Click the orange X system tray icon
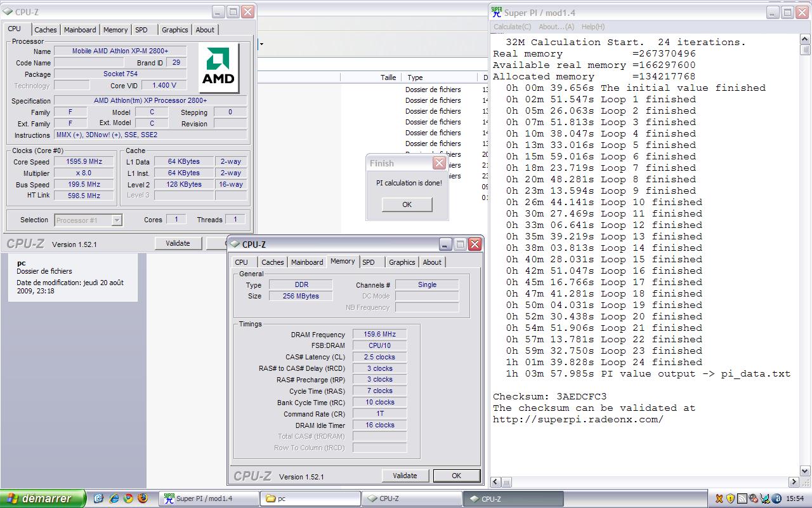Screen dimensions: 812x508 tap(719, 498)
